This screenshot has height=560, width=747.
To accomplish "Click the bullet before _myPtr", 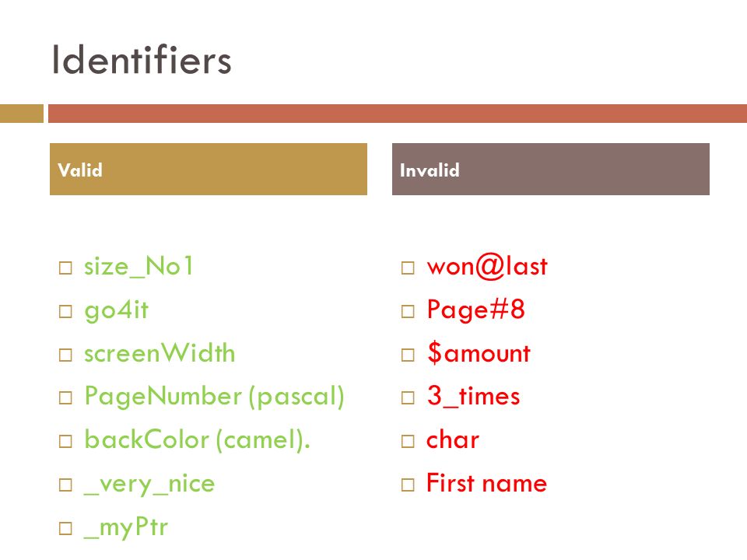I will [x=65, y=529].
